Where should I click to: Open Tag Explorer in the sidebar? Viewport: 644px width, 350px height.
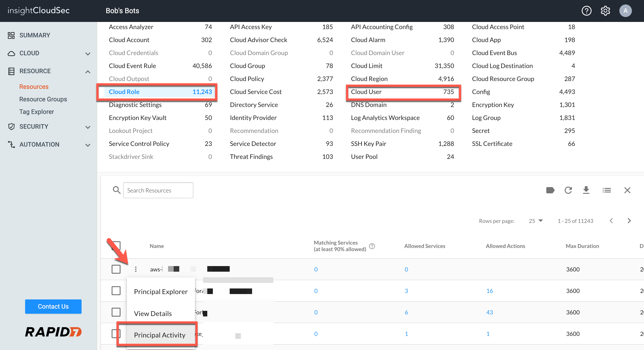pos(37,112)
